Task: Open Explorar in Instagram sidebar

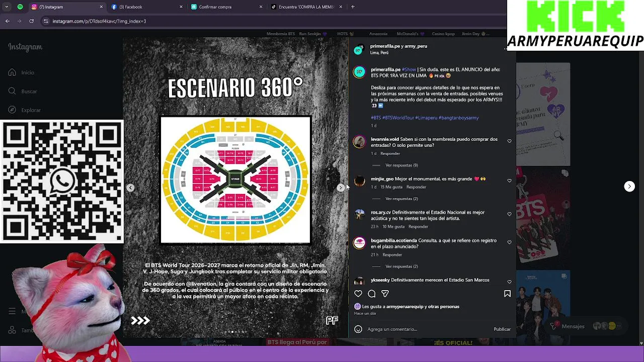Action: [24, 110]
